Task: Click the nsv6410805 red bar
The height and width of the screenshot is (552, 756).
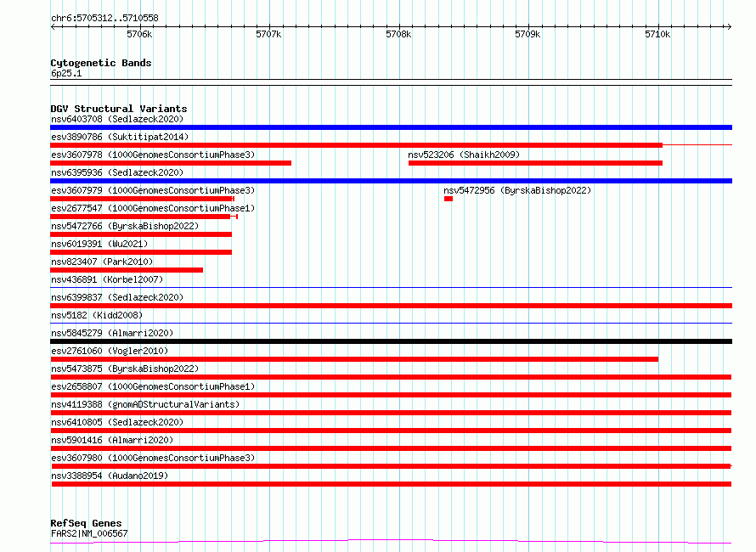Action: pos(391,431)
